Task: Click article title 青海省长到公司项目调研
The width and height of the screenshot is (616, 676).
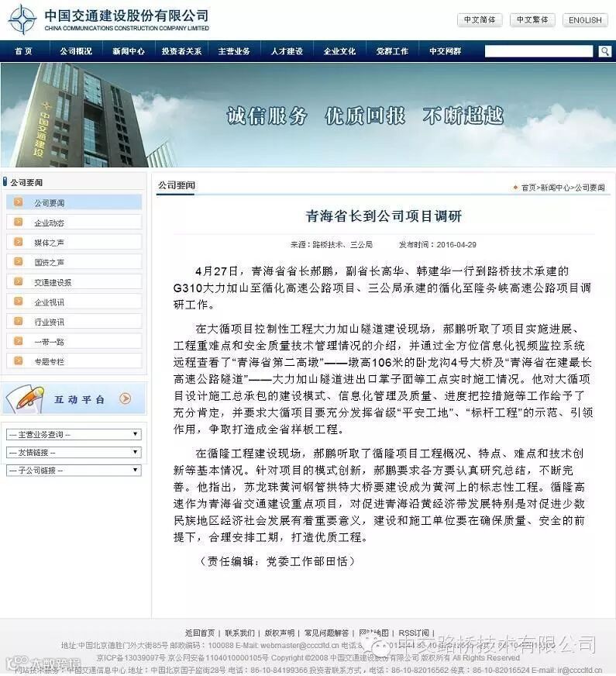Action: coord(384,216)
